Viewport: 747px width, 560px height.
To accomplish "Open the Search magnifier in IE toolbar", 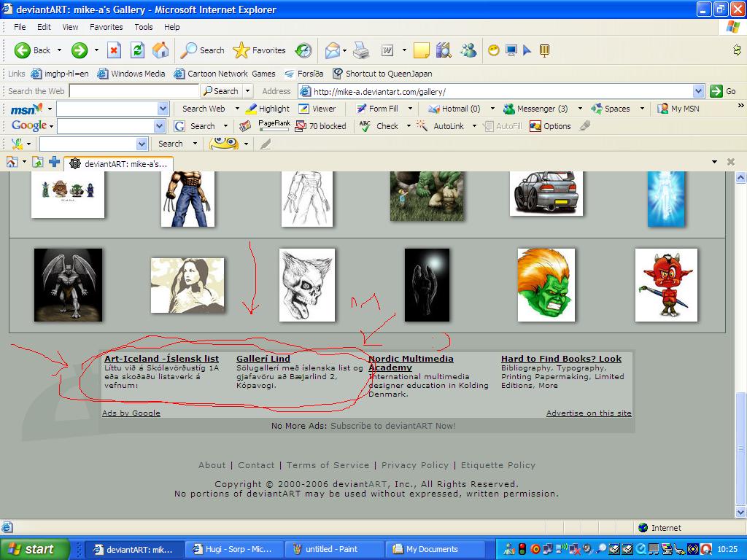I will pyautogui.click(x=202, y=50).
